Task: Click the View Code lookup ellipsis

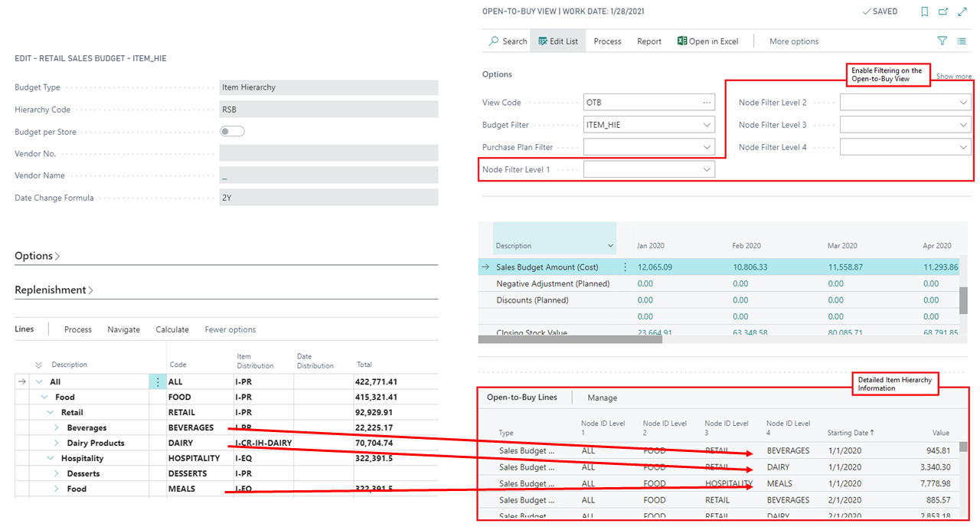Action: pyautogui.click(x=706, y=103)
